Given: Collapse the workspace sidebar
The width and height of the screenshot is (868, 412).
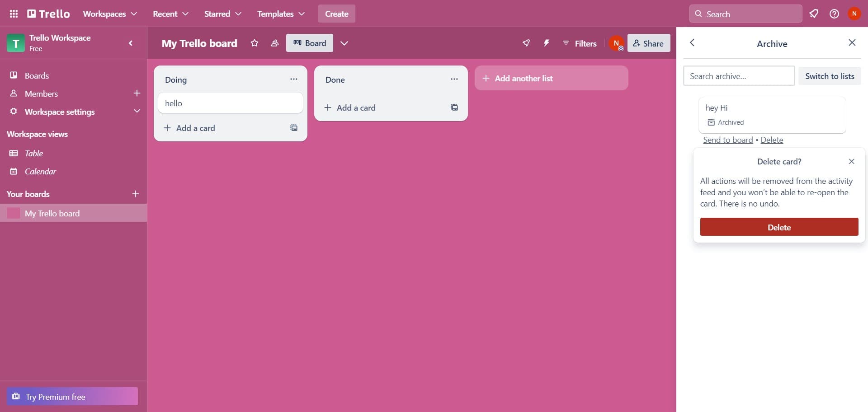Looking at the screenshot, I should click(x=131, y=43).
